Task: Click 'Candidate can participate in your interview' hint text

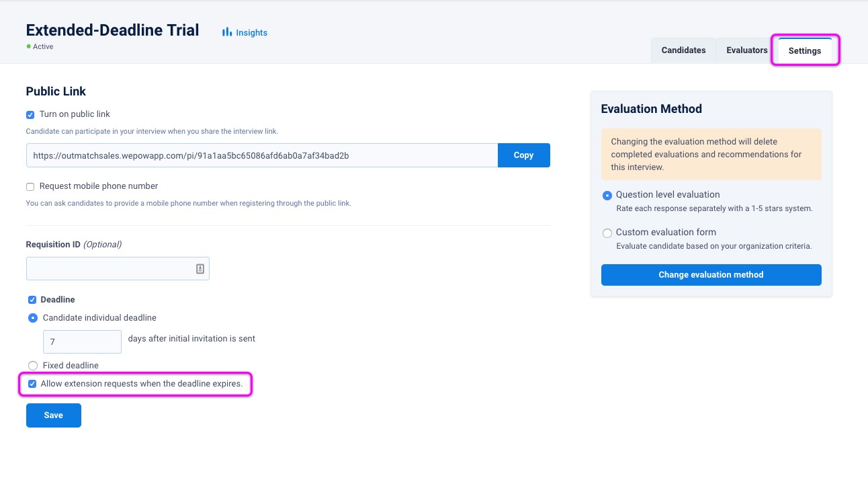Action: (152, 131)
